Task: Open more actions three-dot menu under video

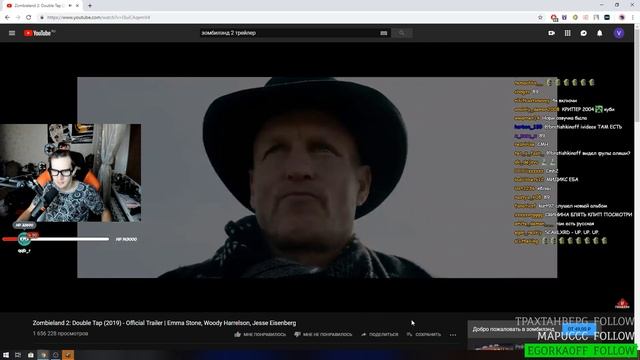Action: point(453,335)
